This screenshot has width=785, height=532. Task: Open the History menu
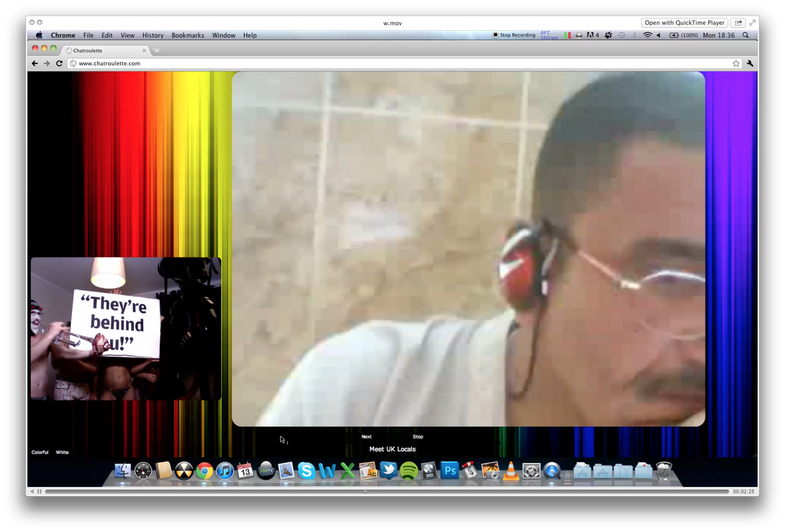[x=153, y=35]
